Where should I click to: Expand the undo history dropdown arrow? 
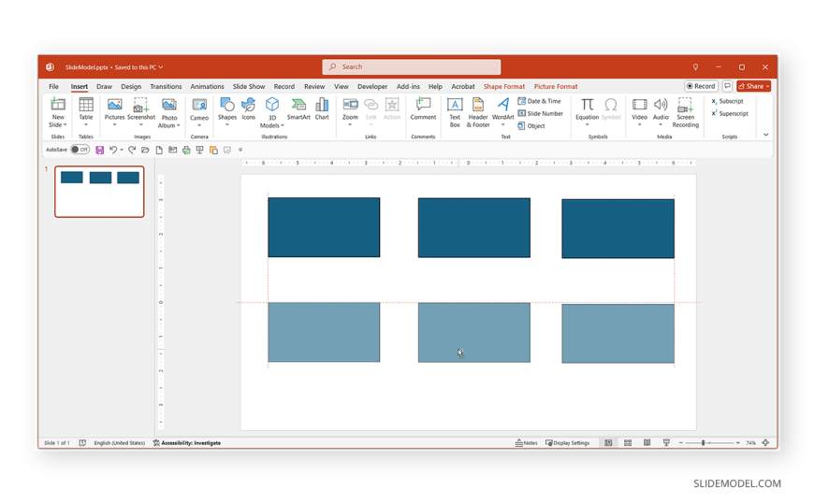point(122,150)
